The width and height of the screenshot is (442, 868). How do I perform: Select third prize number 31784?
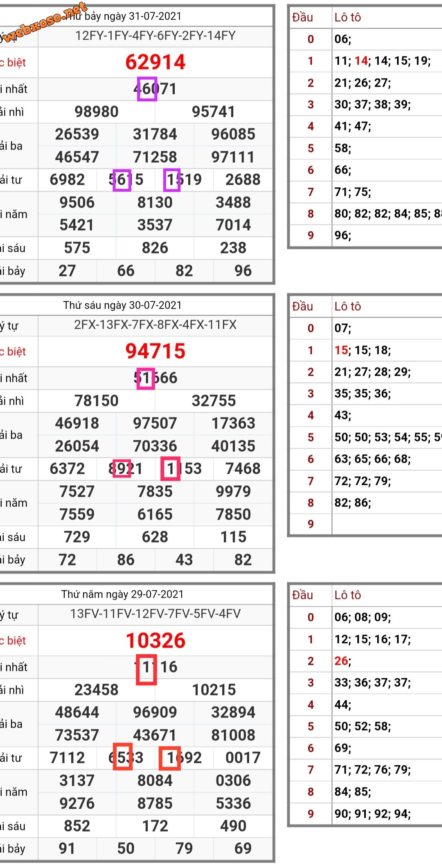tap(155, 134)
